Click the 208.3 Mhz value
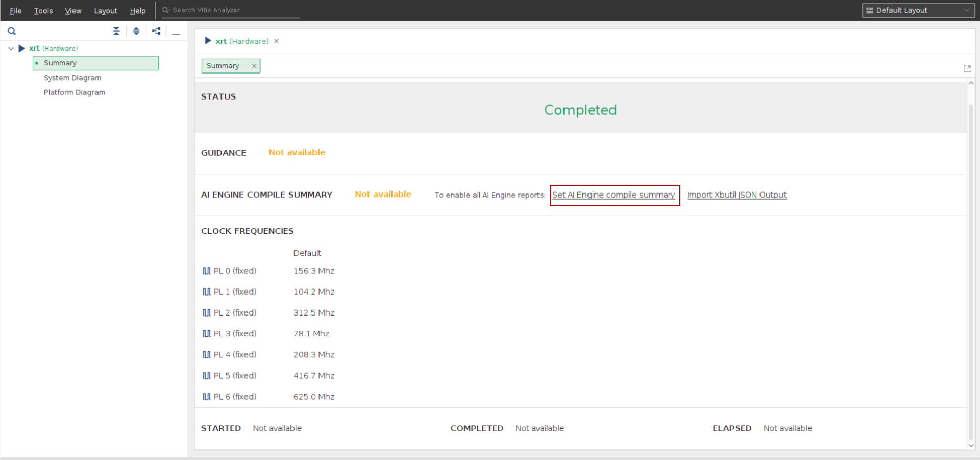Viewport: 980px width, 460px height. (314, 354)
